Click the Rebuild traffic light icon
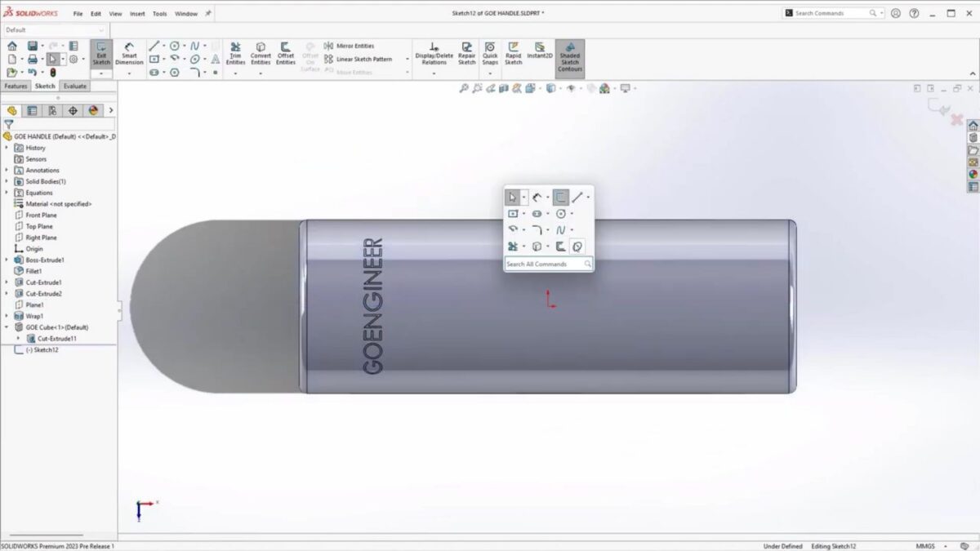This screenshot has width=980, height=551. pyautogui.click(x=53, y=73)
